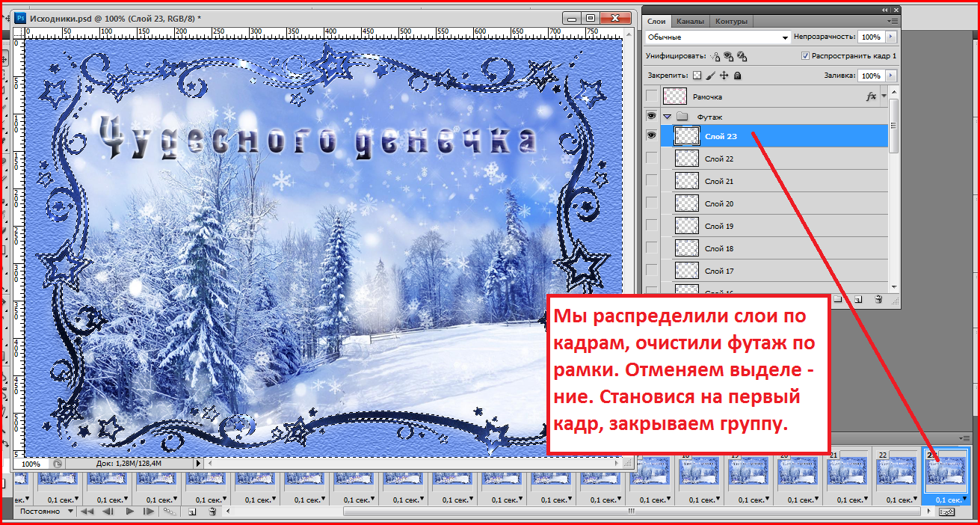Create a new layer in Layers panel
This screenshot has width=980, height=525.
click(x=859, y=299)
